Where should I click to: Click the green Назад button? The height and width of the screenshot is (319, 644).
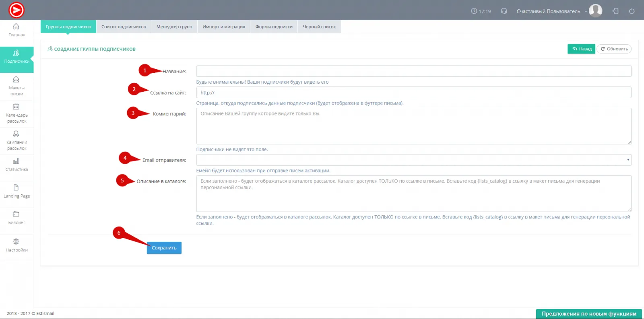(x=581, y=49)
